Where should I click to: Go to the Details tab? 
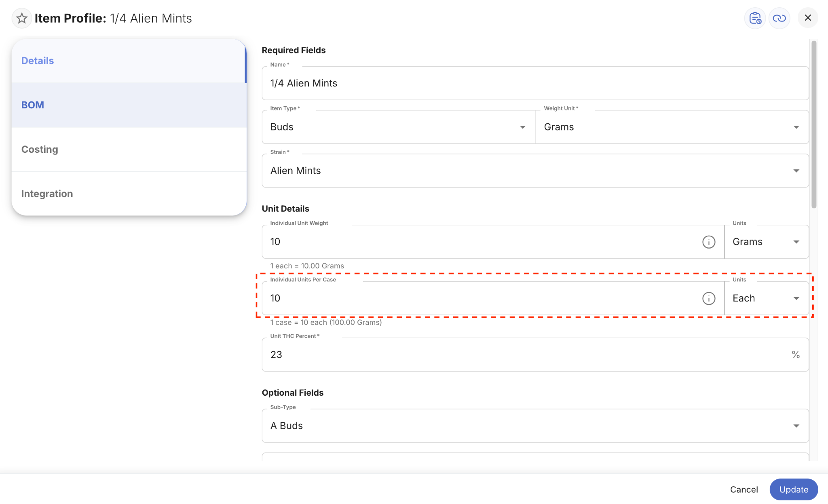coord(129,61)
